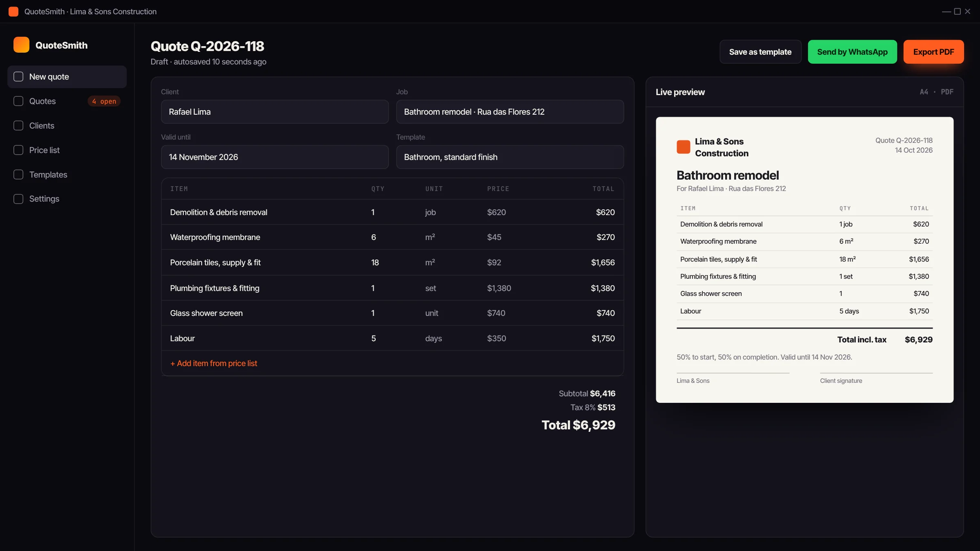
Task: Select the Labour item name
Action: 182,338
